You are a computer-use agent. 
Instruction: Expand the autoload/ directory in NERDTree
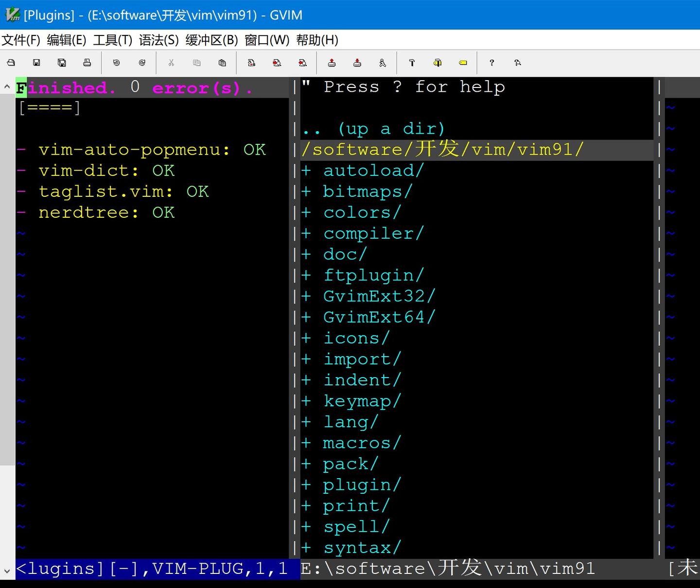372,170
